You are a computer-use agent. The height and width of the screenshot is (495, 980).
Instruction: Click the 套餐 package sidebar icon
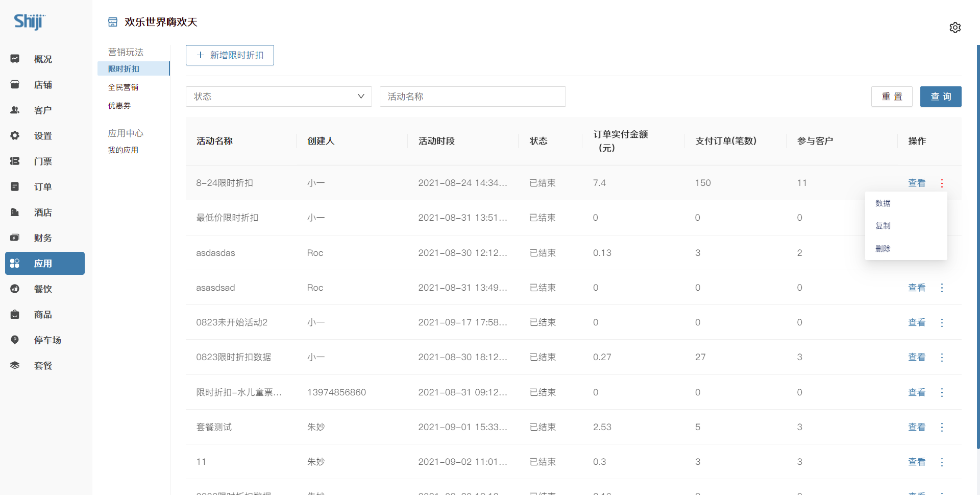(x=15, y=365)
